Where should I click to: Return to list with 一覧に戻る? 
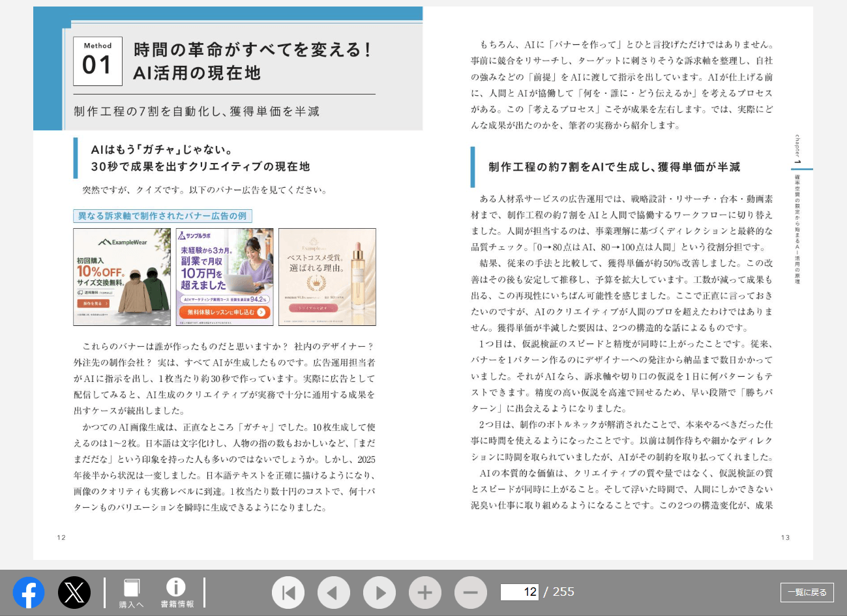(807, 592)
